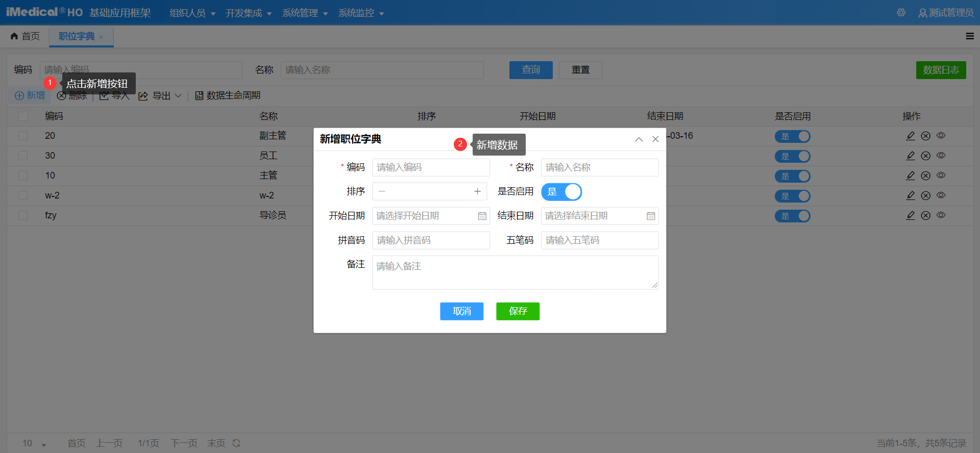This screenshot has width=980, height=453.
Task: Open the hamburger menu at right of tabs
Action: pyautogui.click(x=970, y=36)
